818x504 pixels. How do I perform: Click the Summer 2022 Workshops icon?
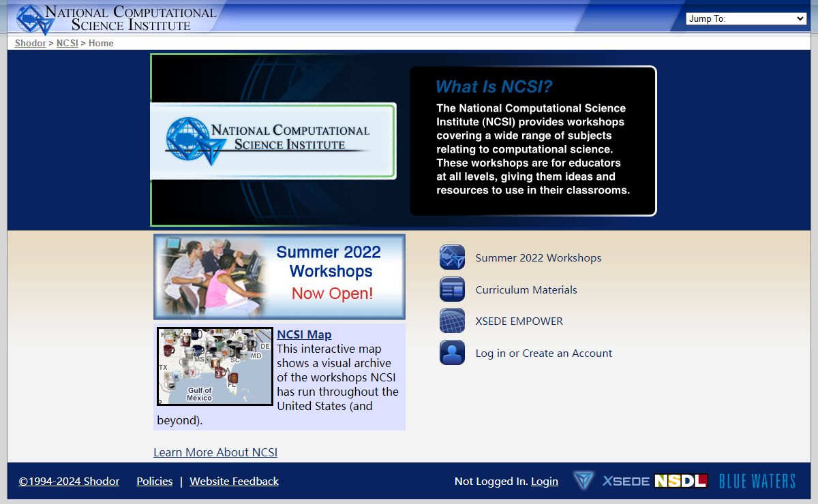coord(452,257)
